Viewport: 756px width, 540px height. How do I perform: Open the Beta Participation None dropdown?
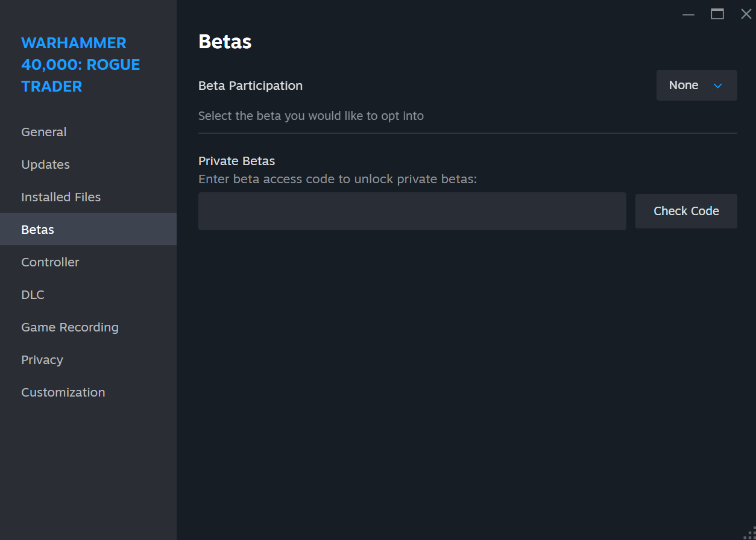(696, 86)
